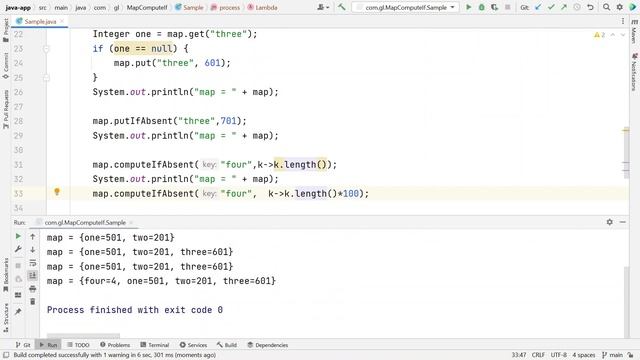This screenshot has width=640, height=360.
Task: Print the console output
Action: coord(33,289)
